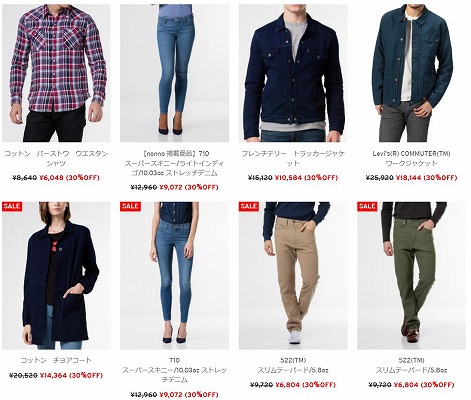The height and width of the screenshot is (400, 471).
Task: Open the フレンチテリー トラッカージャケット title link
Action: pyautogui.click(x=293, y=158)
